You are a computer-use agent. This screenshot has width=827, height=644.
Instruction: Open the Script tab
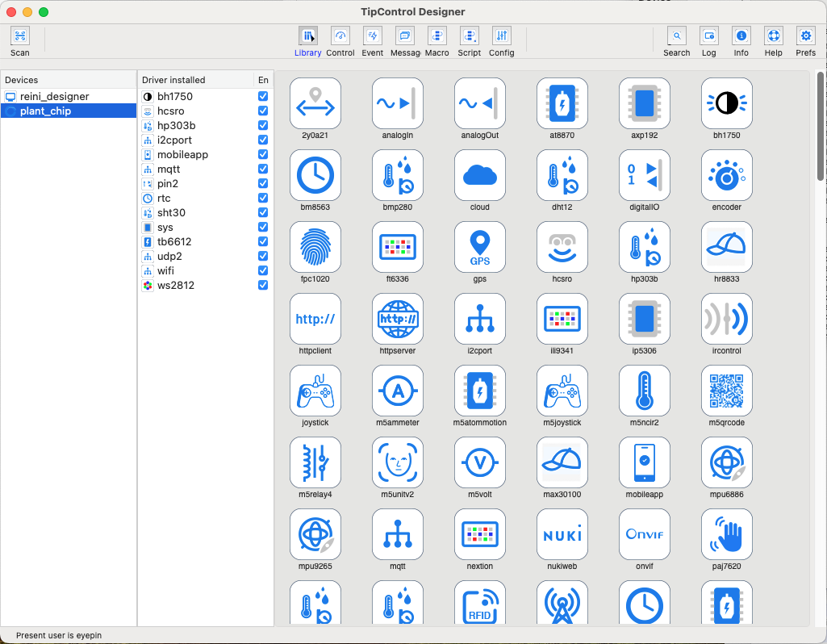click(469, 36)
